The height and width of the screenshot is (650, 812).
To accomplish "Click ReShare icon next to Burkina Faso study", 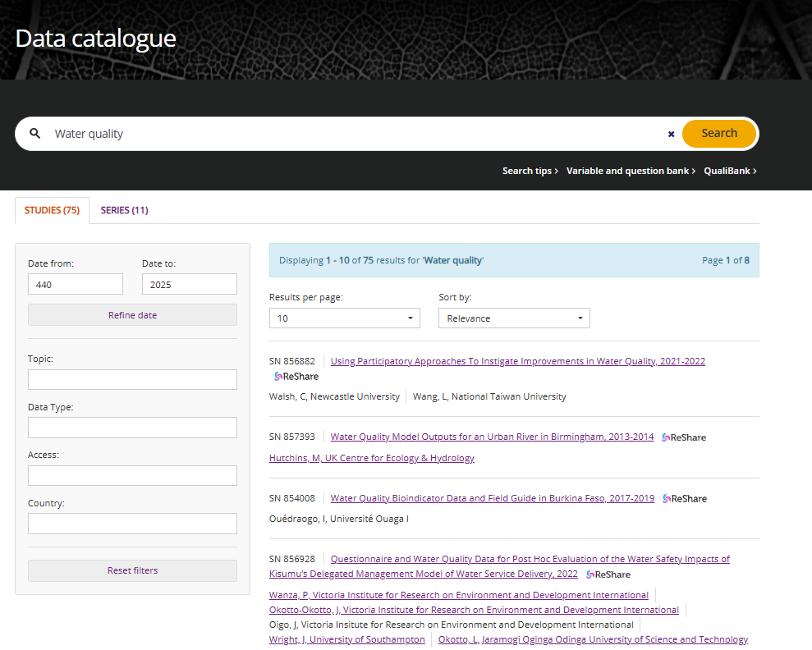I will point(685,499).
